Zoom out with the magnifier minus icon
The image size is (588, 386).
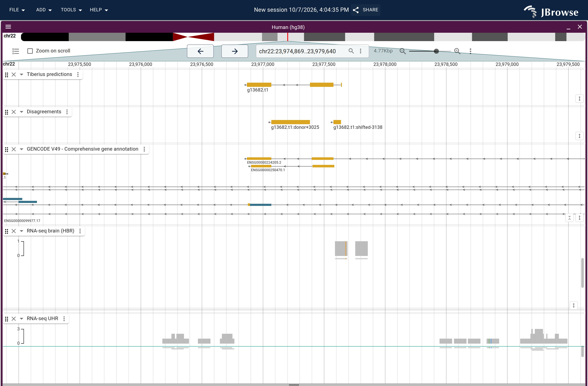click(402, 51)
